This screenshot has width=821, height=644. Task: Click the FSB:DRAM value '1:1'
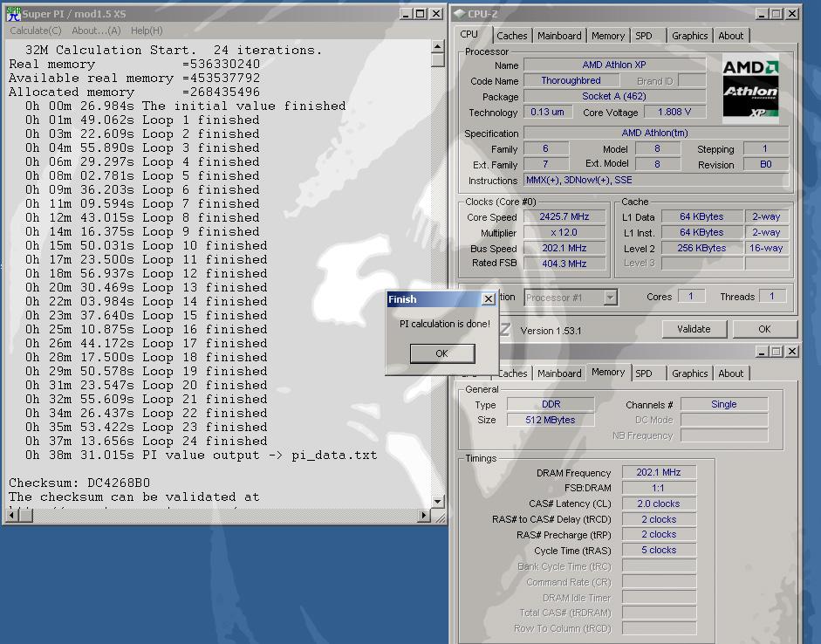[x=659, y=488]
